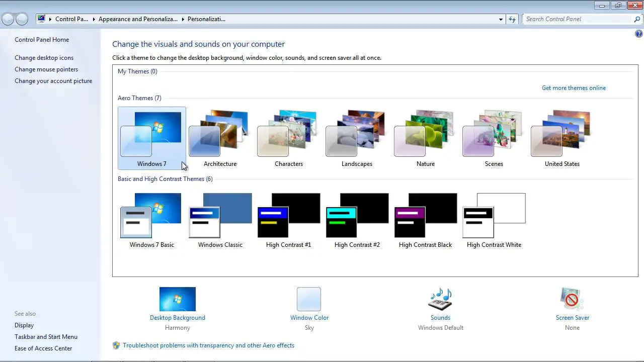Click the Windows Default sounds value
644x362 pixels.
(441, 328)
